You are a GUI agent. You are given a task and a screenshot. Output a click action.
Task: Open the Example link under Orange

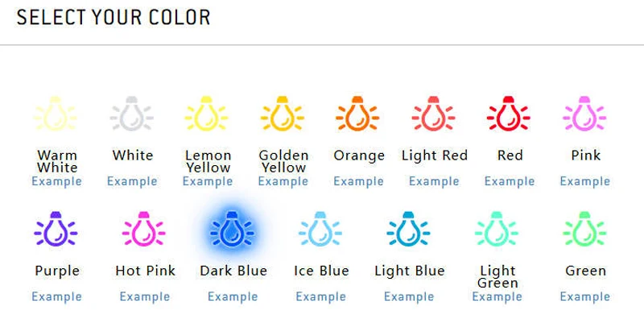click(358, 181)
